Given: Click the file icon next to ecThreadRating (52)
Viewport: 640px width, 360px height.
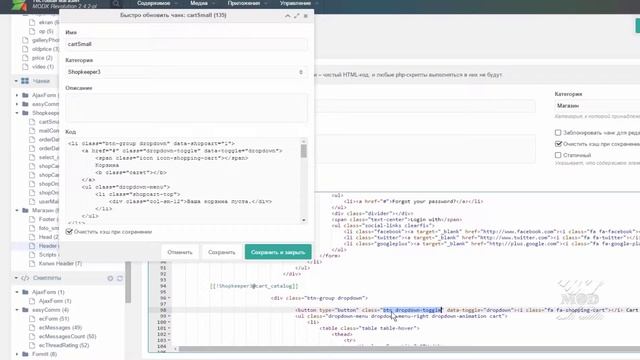Looking at the screenshot, I should tap(32, 345).
